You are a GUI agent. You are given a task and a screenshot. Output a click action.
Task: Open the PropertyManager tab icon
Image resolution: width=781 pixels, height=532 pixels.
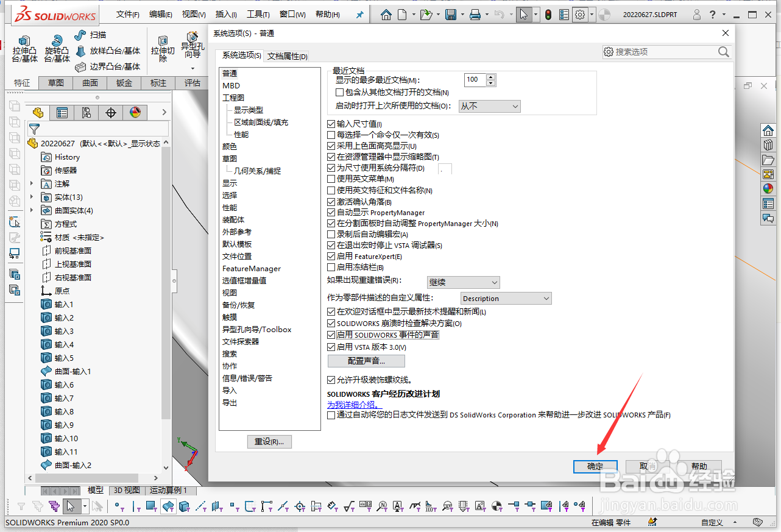click(x=62, y=113)
